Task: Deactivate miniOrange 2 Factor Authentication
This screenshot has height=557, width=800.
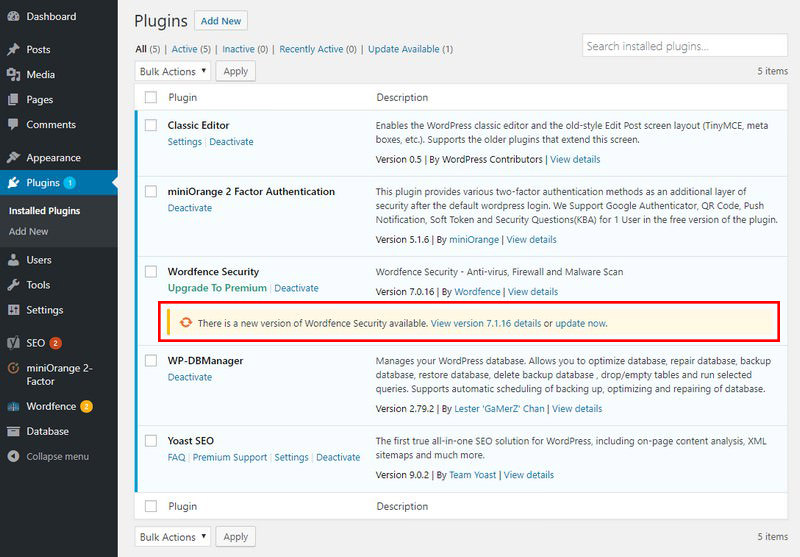Action: pyautogui.click(x=190, y=208)
